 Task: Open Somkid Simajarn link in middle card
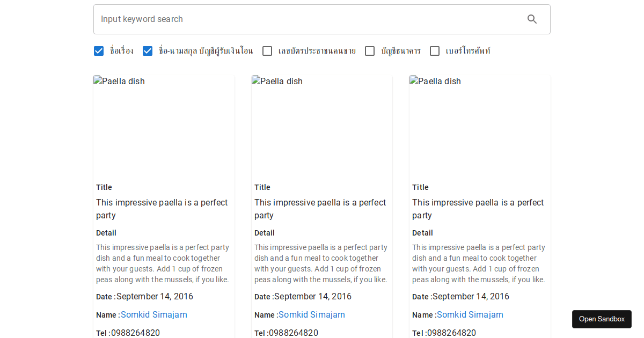312,315
